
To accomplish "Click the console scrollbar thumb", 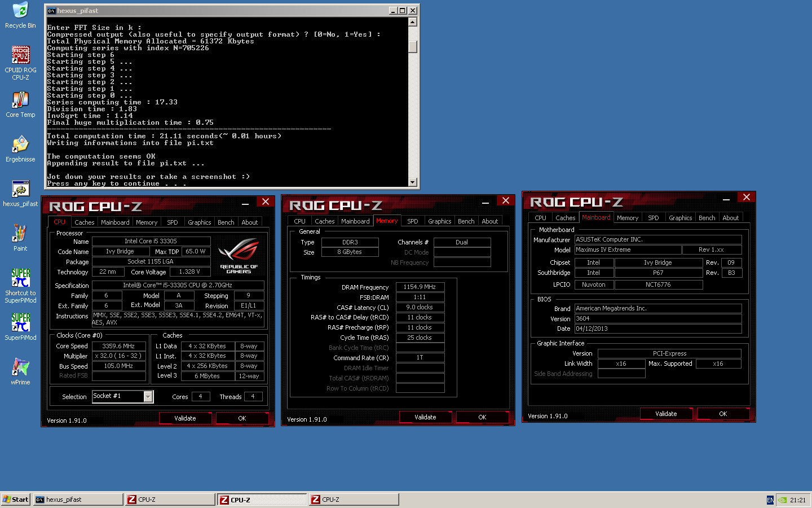I will (413, 46).
